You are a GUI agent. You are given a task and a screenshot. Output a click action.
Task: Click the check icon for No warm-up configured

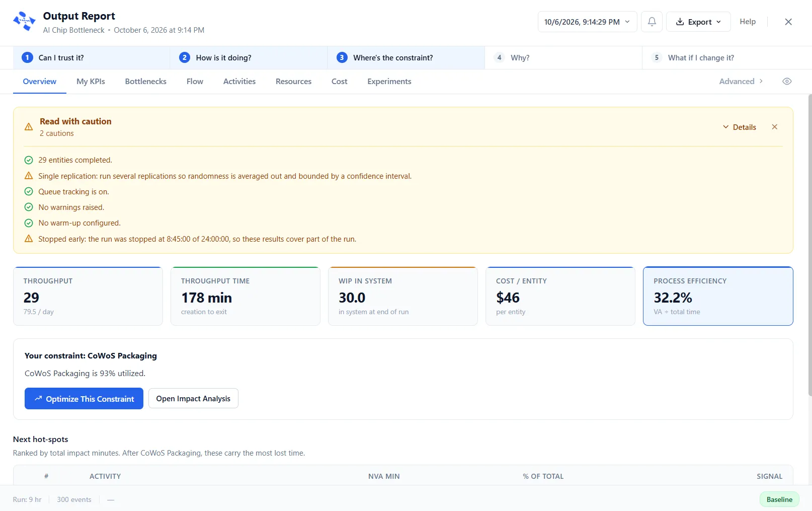[29, 223]
